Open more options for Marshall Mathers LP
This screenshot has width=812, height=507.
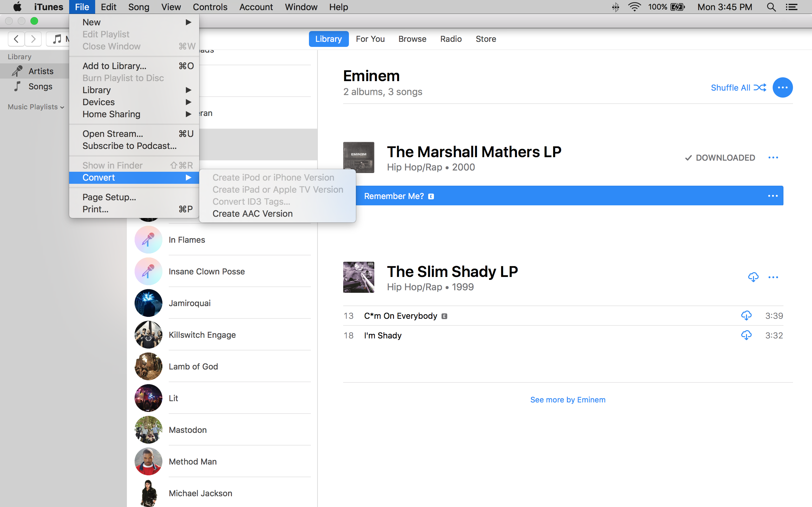pyautogui.click(x=773, y=157)
